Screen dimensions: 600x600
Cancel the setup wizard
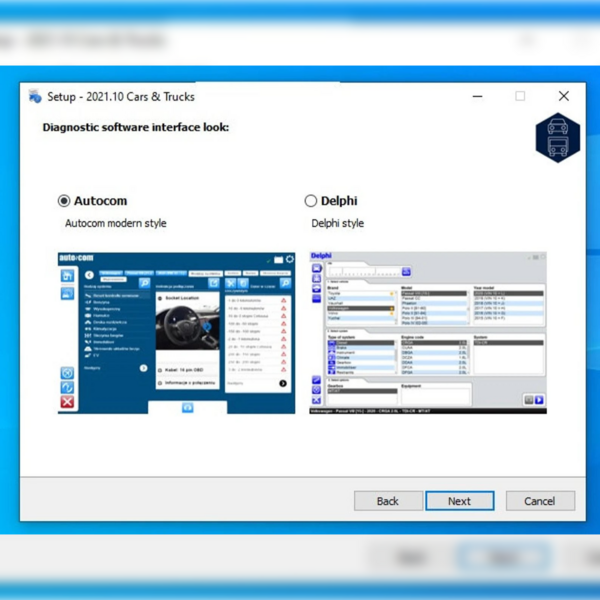pyautogui.click(x=540, y=501)
